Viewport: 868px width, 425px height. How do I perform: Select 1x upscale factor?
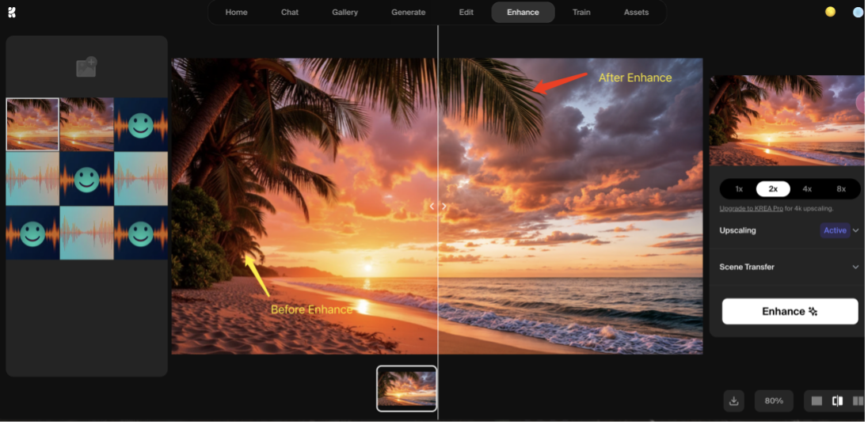(x=739, y=189)
